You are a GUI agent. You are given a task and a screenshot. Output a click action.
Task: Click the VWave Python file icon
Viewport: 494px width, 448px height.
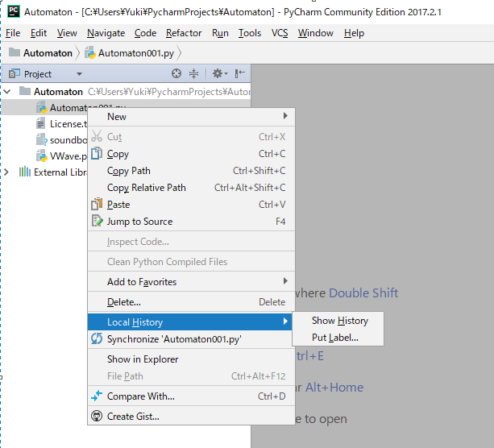click(x=41, y=156)
